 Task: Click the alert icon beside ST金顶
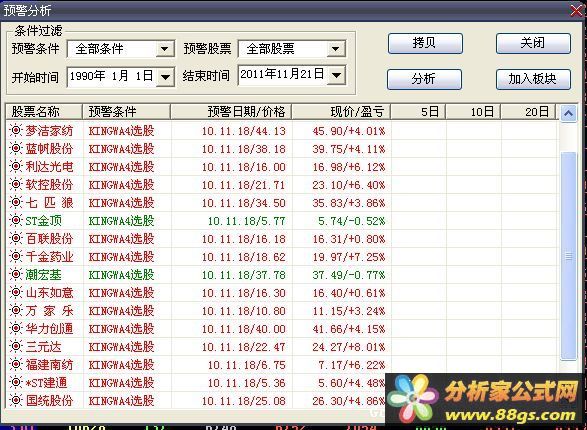click(16, 220)
